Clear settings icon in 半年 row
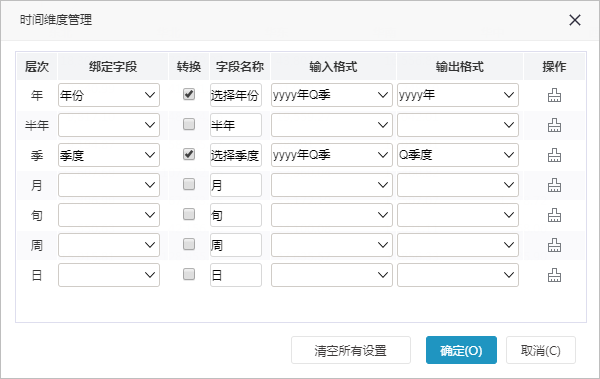 (x=554, y=125)
